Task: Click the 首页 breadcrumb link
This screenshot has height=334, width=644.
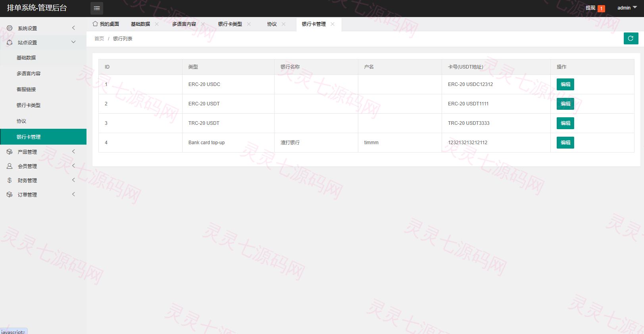Action: point(99,39)
